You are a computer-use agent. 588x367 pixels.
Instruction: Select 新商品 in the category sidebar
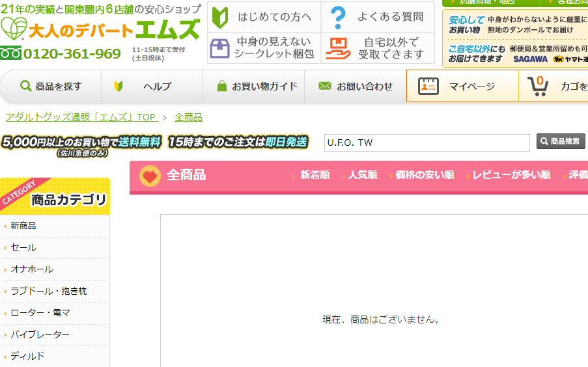[23, 226]
